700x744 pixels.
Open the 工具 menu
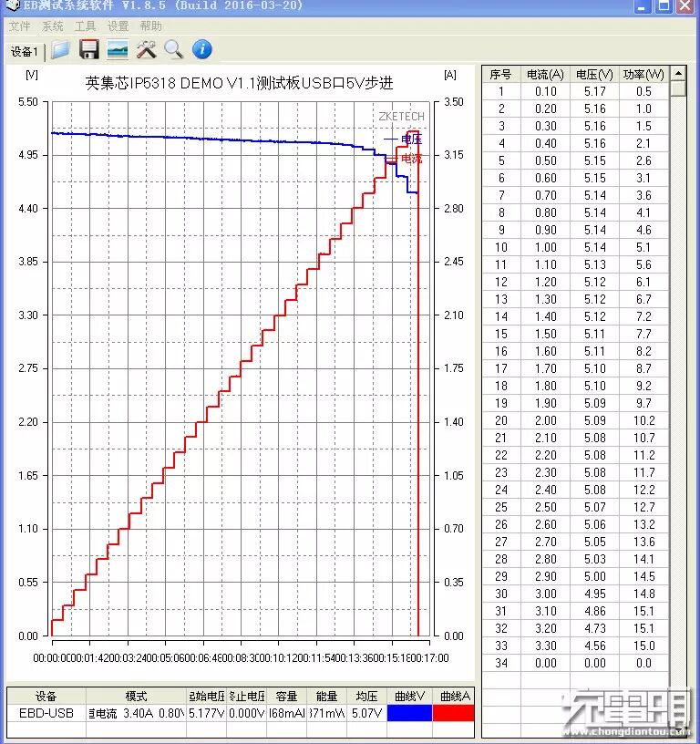pos(85,26)
